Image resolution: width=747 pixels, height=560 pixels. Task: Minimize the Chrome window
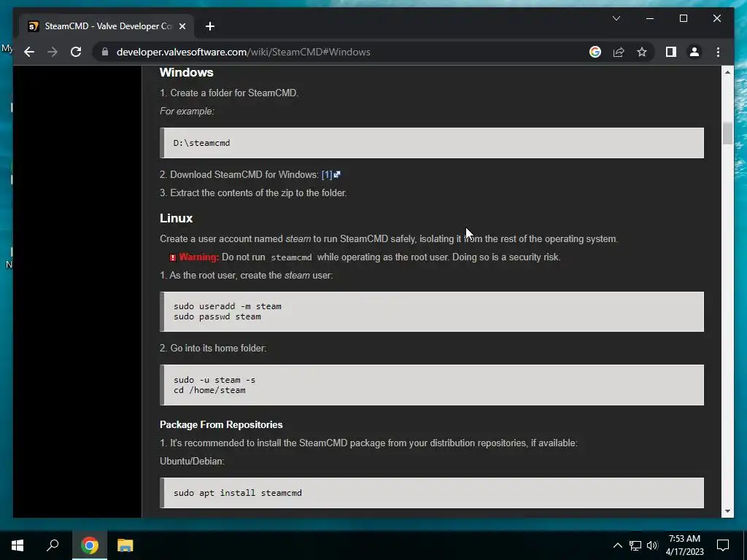click(650, 18)
